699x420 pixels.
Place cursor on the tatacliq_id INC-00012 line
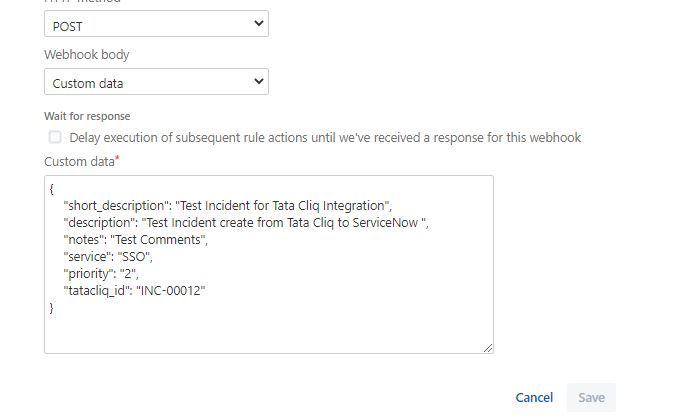(x=134, y=290)
